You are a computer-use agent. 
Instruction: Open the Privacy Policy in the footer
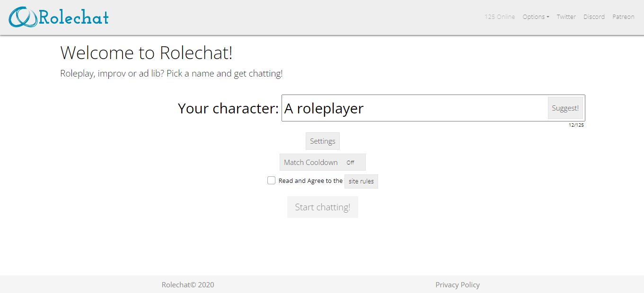point(457,284)
